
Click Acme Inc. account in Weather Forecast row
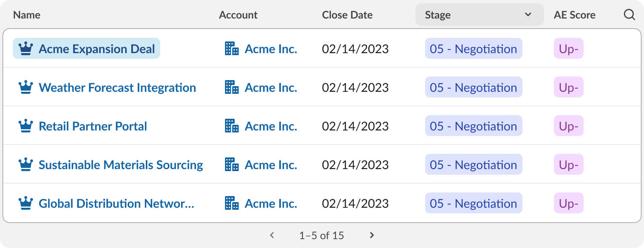tap(271, 87)
